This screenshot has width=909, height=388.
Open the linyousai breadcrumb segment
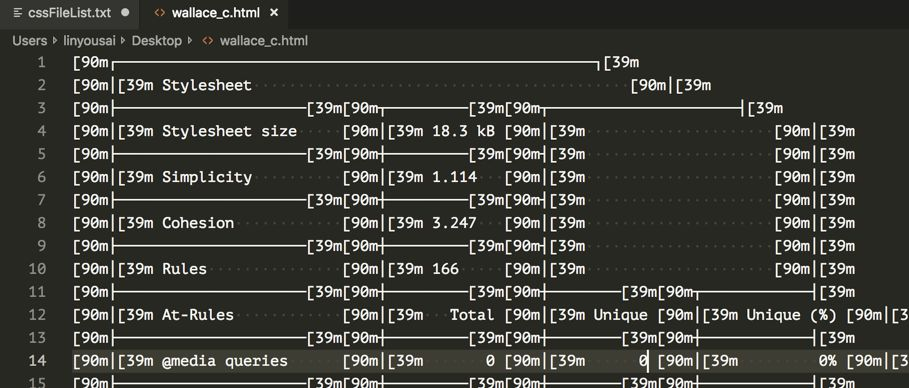coord(89,41)
